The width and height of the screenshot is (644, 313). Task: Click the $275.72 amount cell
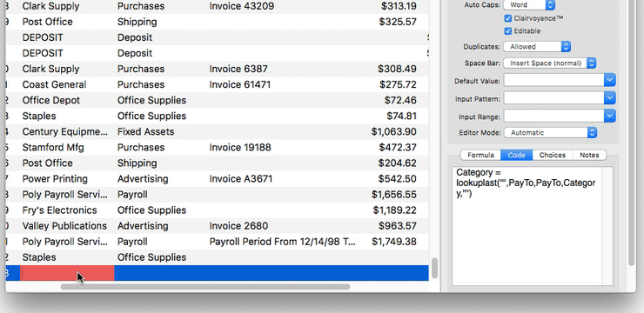pyautogui.click(x=398, y=84)
